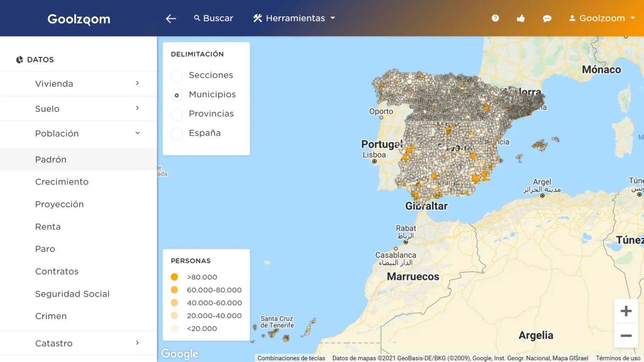Collapse the Población section
Image resolution: width=644 pixels, height=362 pixels.
78,134
